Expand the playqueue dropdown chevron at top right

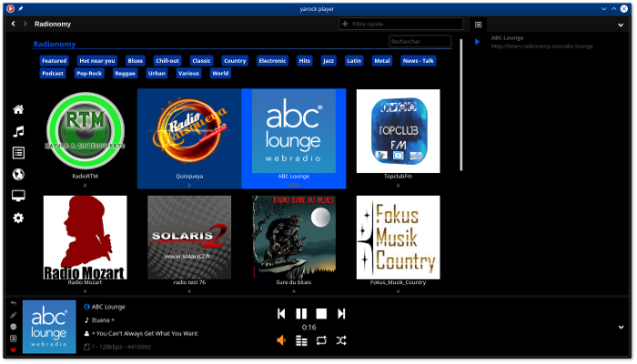click(x=621, y=25)
